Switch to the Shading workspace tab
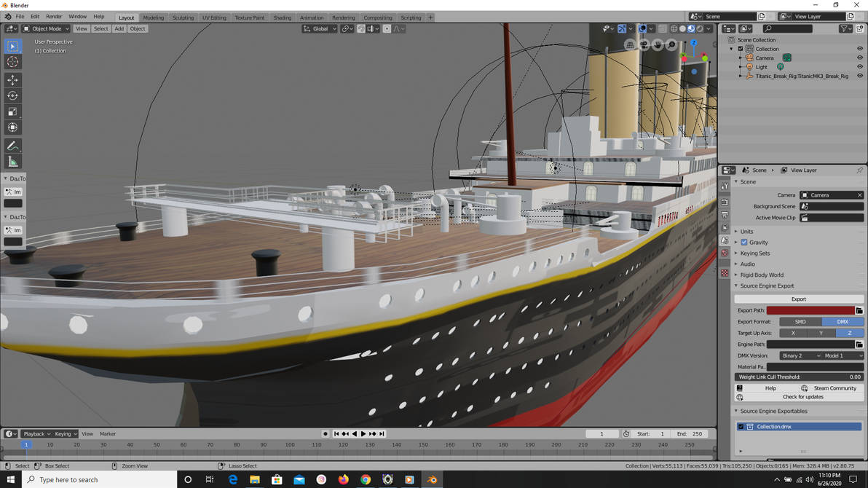Image resolution: width=868 pixels, height=488 pixels. tap(282, 17)
